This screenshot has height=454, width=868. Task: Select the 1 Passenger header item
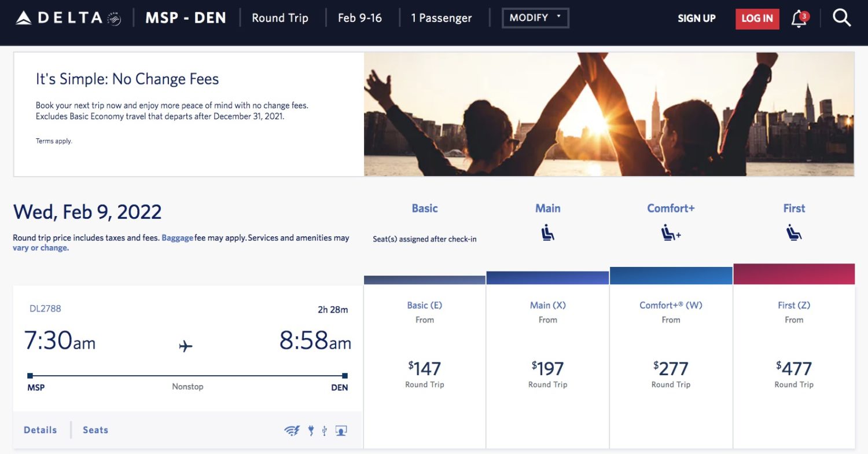tap(442, 17)
